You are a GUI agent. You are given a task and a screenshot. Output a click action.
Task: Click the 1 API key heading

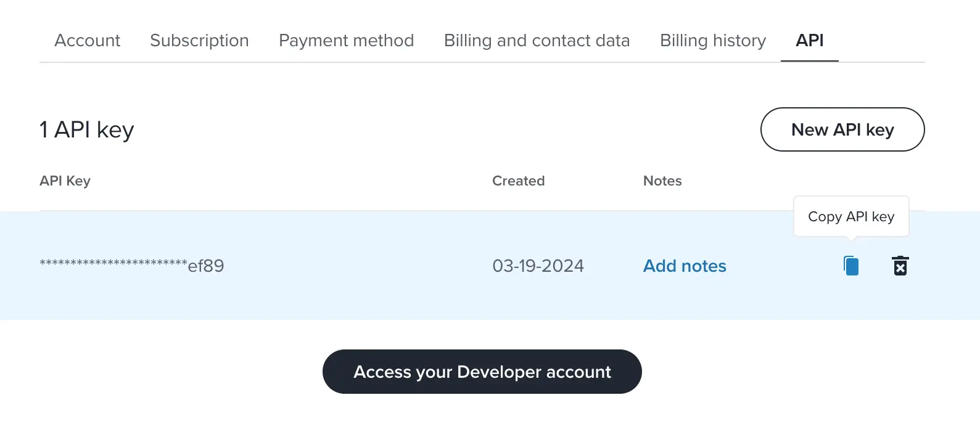click(86, 129)
